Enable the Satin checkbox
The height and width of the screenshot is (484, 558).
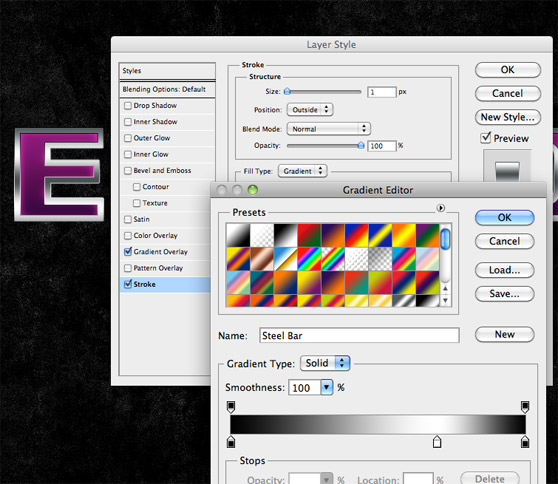[128, 220]
